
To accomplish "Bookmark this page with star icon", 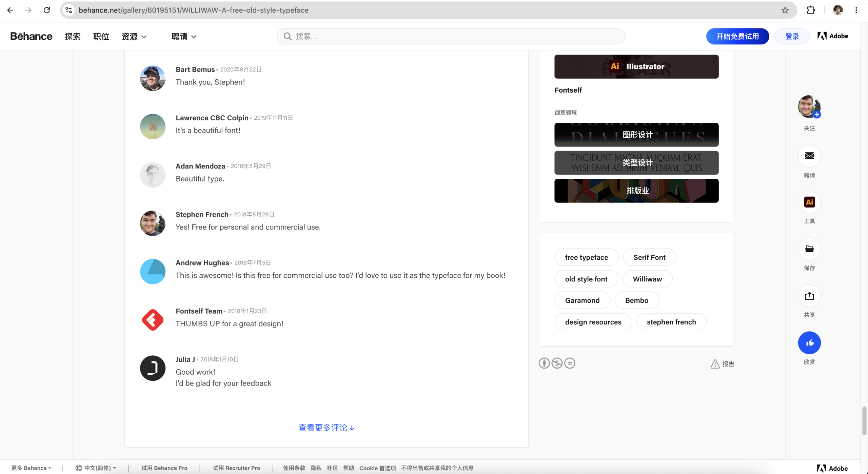I will point(785,10).
